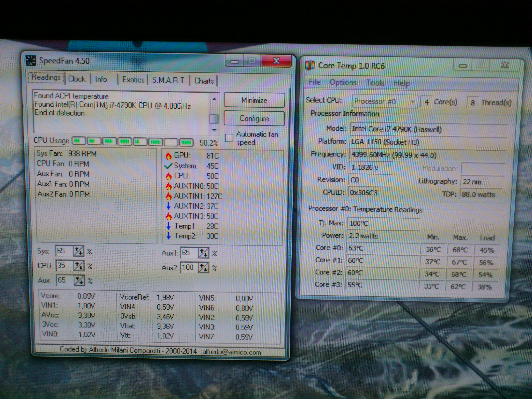Click the GPU flame temperature icon
The height and width of the screenshot is (399, 532).
169,156
